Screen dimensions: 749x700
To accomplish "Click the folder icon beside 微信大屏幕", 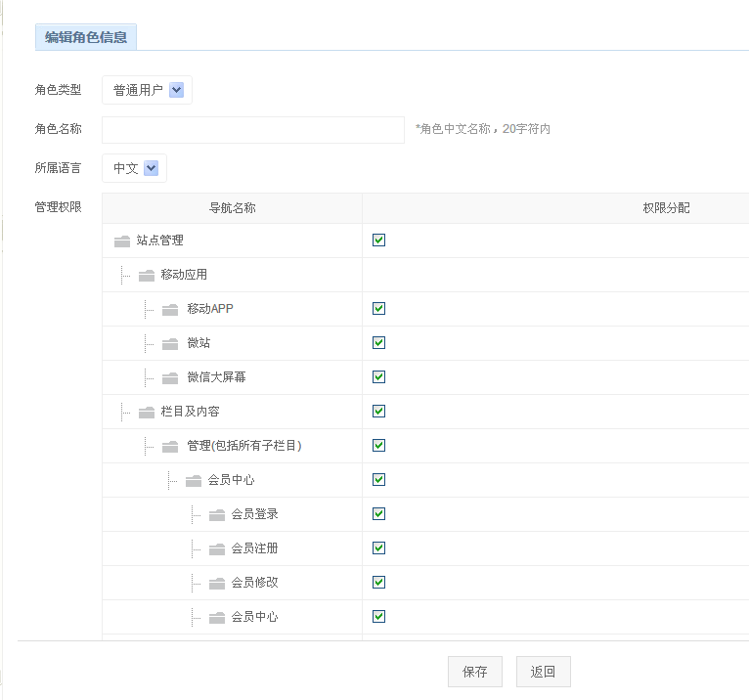I will pos(170,377).
